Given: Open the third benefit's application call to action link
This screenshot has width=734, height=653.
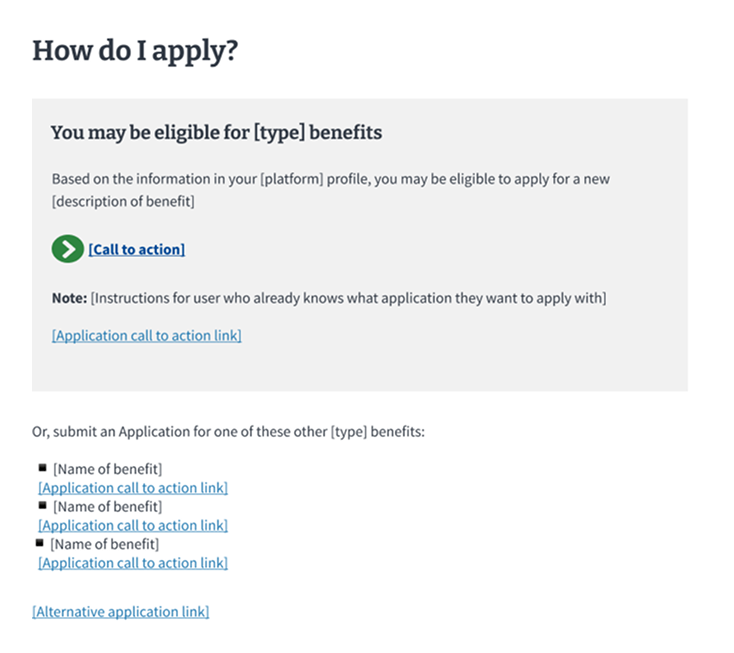Looking at the screenshot, I should [133, 563].
